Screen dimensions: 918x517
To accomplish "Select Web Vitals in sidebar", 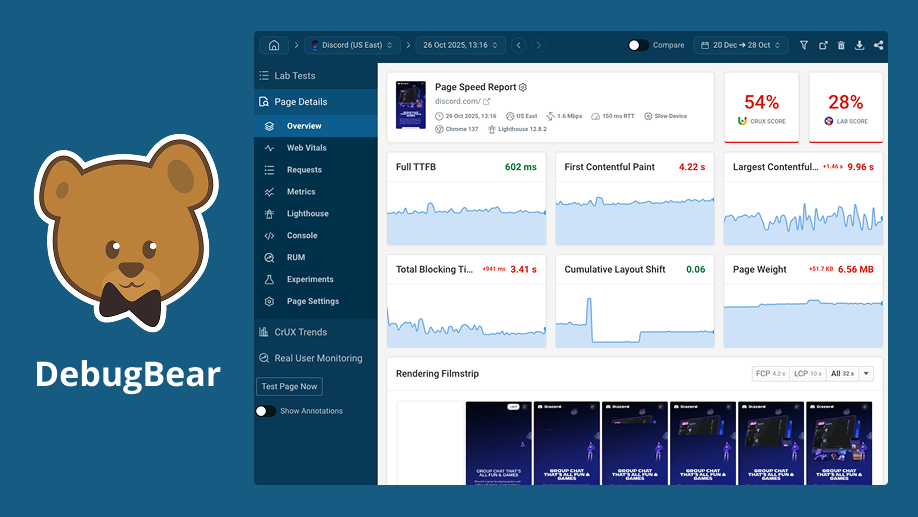I will coord(316,148).
